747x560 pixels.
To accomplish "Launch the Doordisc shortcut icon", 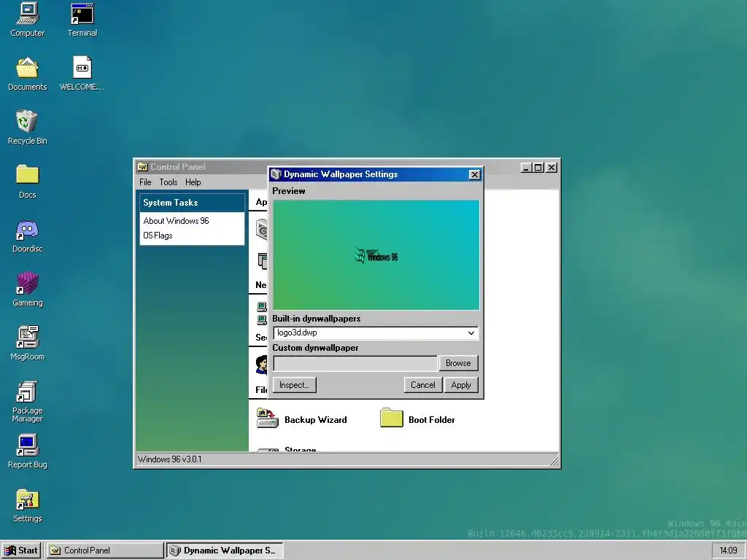I will (x=28, y=236).
